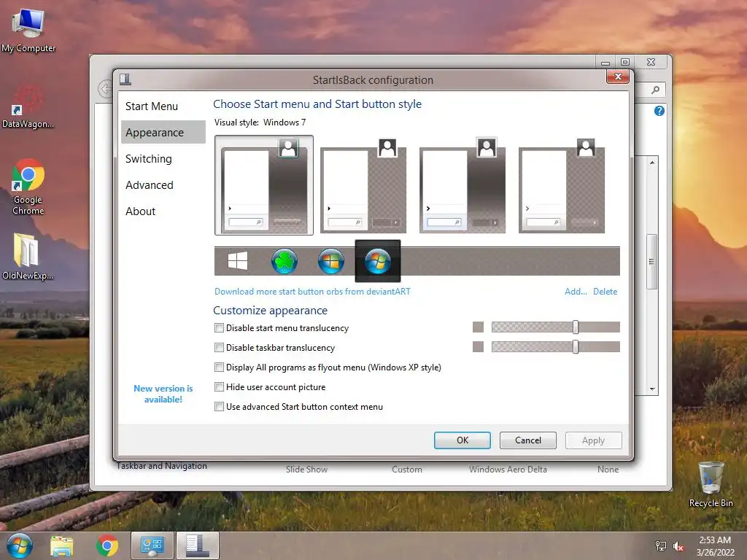
Task: Click back arrow in the background window
Action: tap(105, 88)
